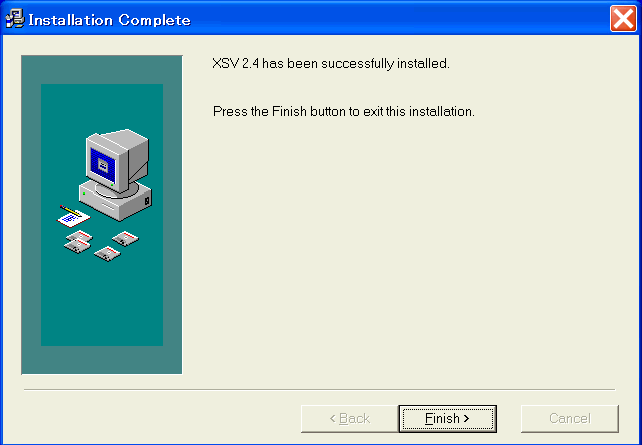Click the grayed-out Back button
The image size is (642, 445).
(350, 418)
